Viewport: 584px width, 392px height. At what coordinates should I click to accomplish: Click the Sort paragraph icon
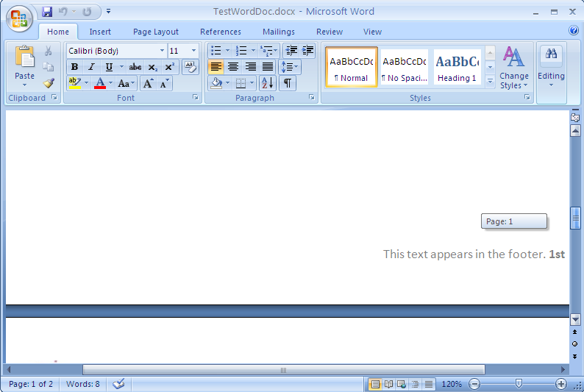(267, 83)
